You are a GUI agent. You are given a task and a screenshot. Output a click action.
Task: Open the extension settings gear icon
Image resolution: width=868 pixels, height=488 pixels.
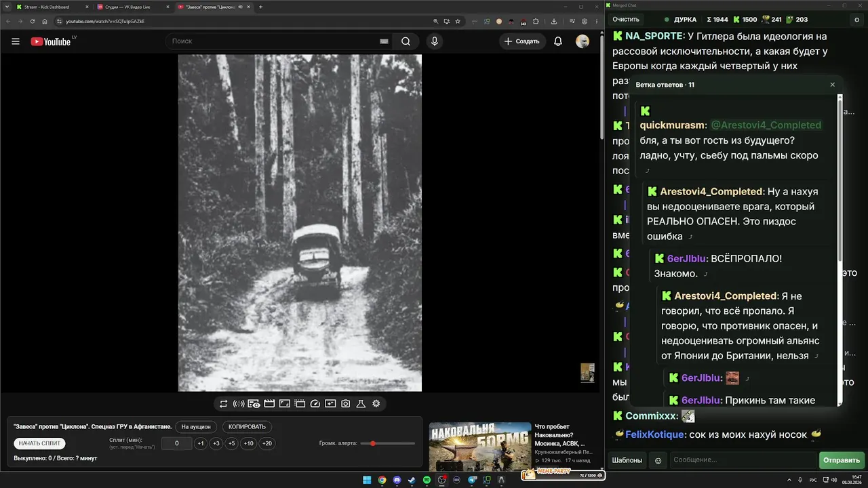coord(376,404)
